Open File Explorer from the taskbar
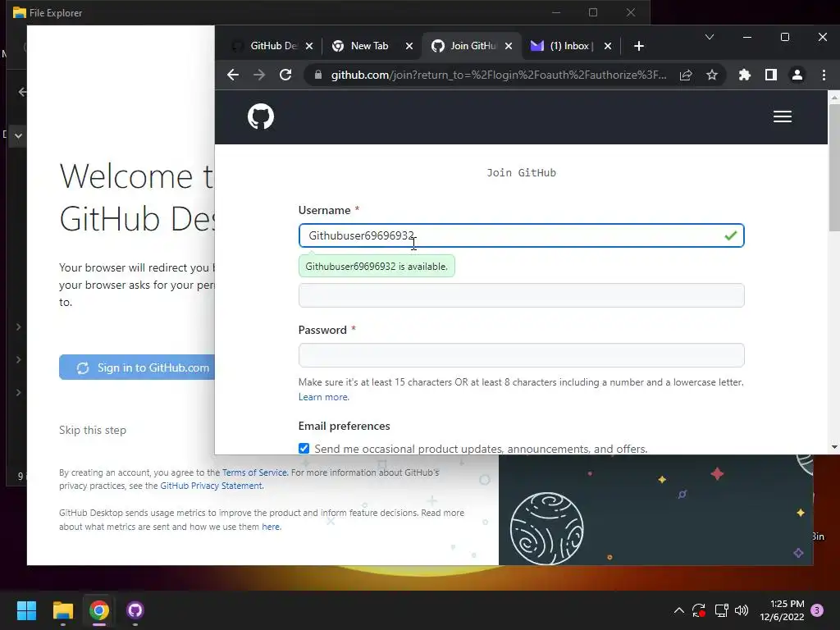 [x=62, y=610]
